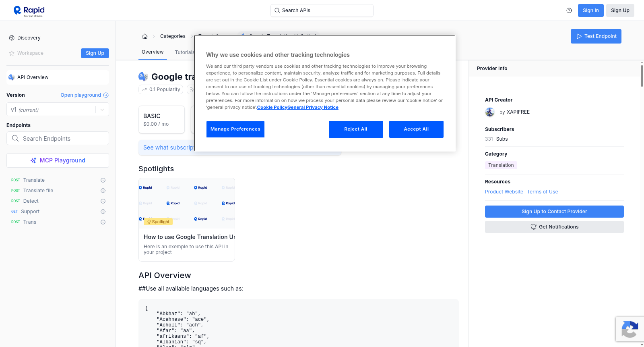Click the info icon beside Translate endpoint

(x=103, y=180)
